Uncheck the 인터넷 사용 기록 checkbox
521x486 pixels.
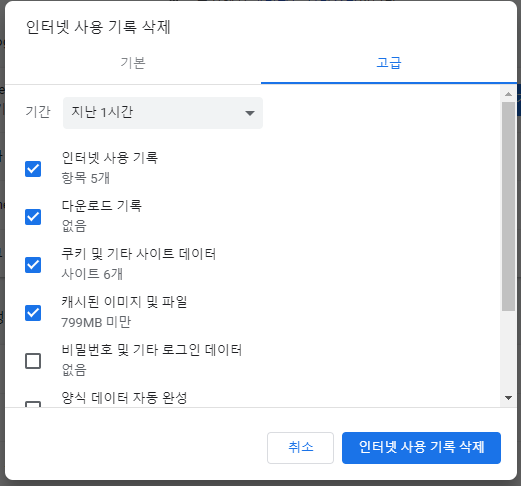(x=33, y=169)
